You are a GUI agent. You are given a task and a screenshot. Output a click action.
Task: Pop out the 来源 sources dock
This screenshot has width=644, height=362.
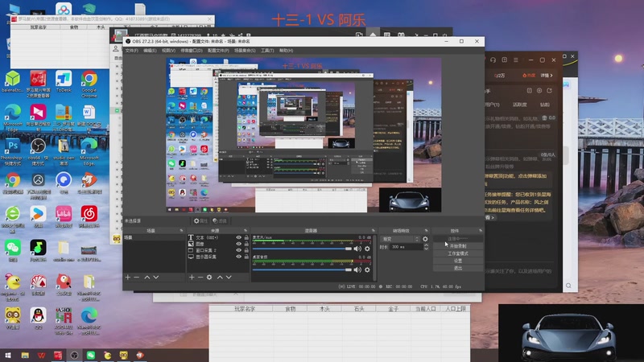[246, 231]
